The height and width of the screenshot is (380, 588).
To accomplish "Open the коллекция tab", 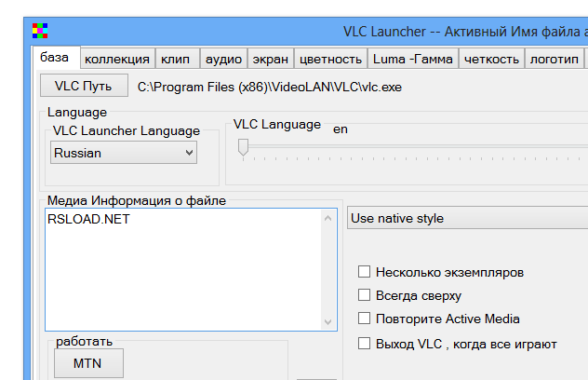I will (117, 59).
